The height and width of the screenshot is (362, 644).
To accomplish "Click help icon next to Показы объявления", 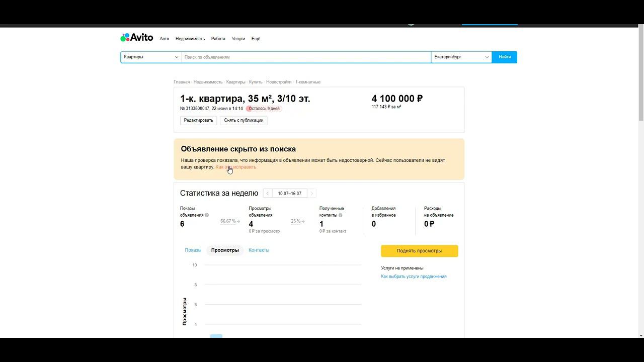I will (207, 215).
